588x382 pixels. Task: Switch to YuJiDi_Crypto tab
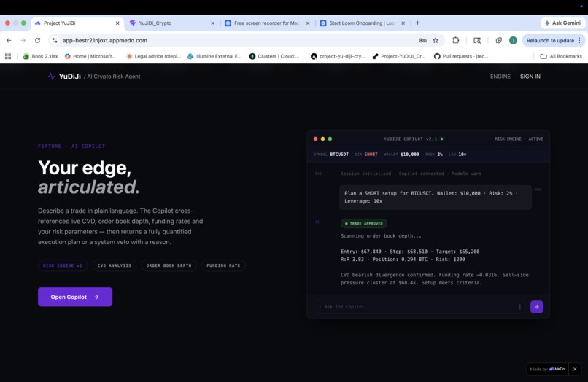[171, 23]
